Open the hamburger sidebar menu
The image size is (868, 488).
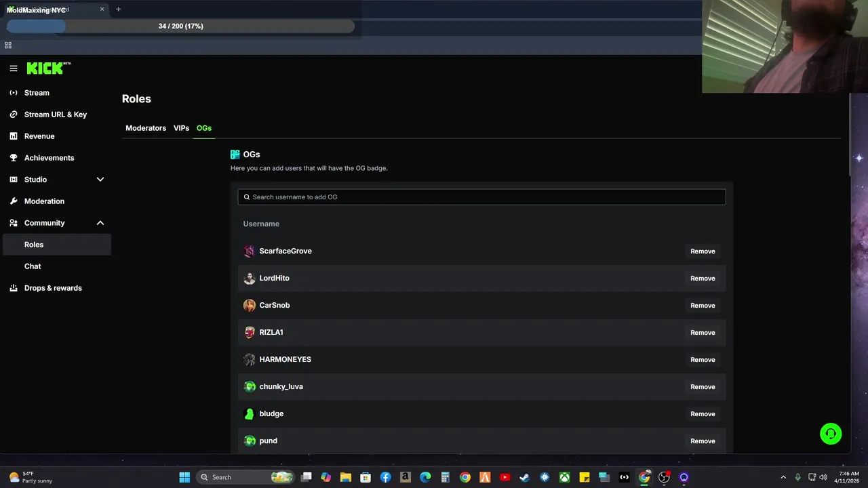13,68
